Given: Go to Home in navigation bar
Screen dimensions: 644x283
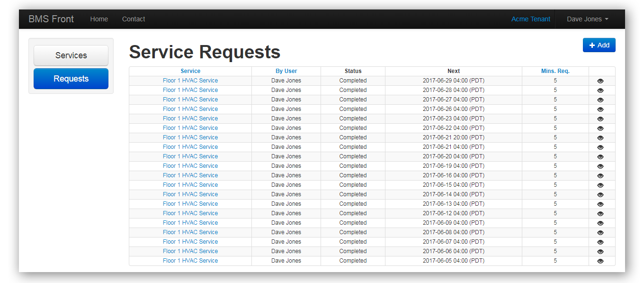Looking at the screenshot, I should tap(99, 19).
